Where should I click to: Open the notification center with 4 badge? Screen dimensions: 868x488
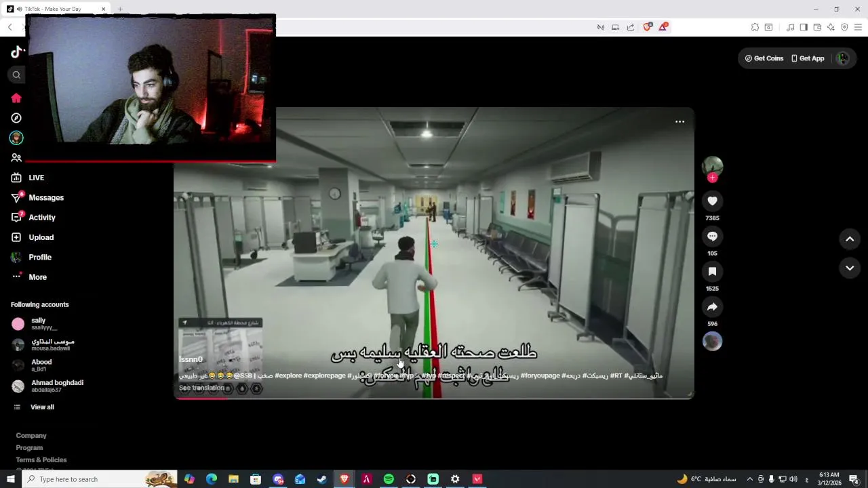pyautogui.click(x=854, y=479)
